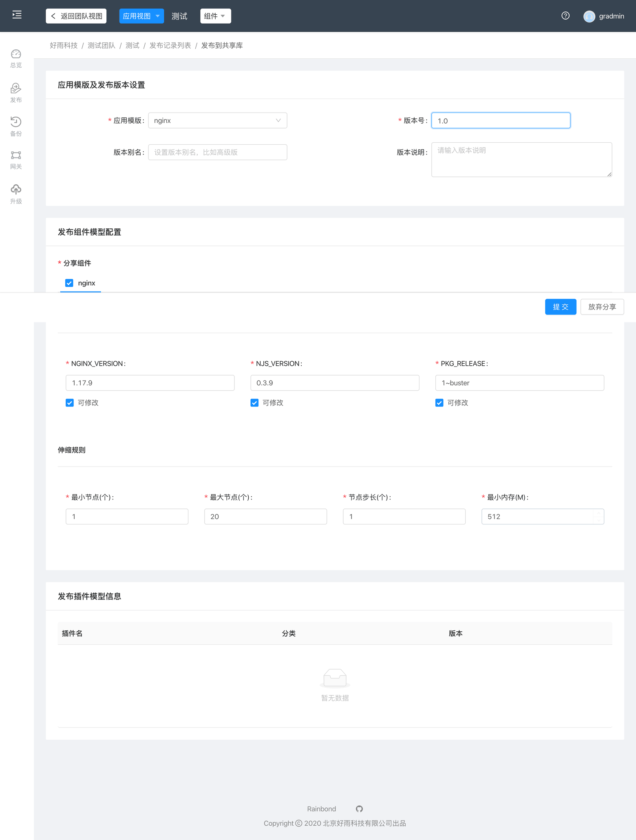Viewport: 636px width, 840px height.
Task: Focus the NGINX_VERSION value field
Action: click(150, 383)
